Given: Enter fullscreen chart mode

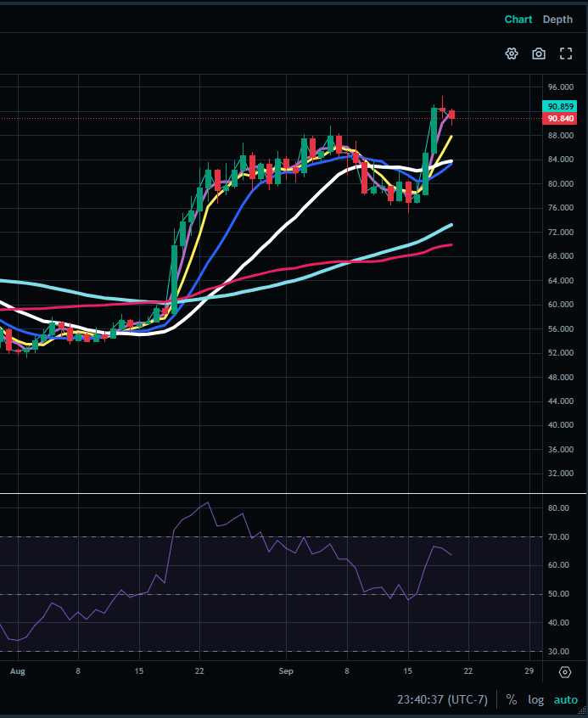Looking at the screenshot, I should click(566, 53).
